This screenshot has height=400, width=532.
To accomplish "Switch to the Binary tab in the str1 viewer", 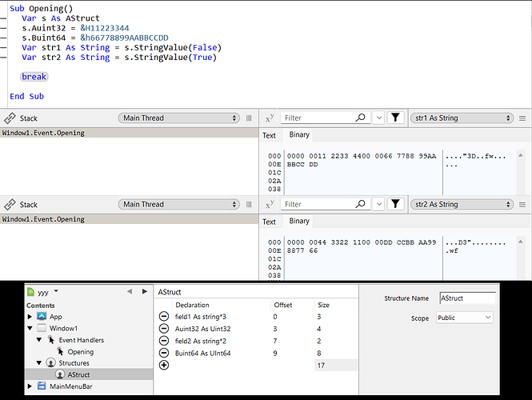I will [299, 134].
